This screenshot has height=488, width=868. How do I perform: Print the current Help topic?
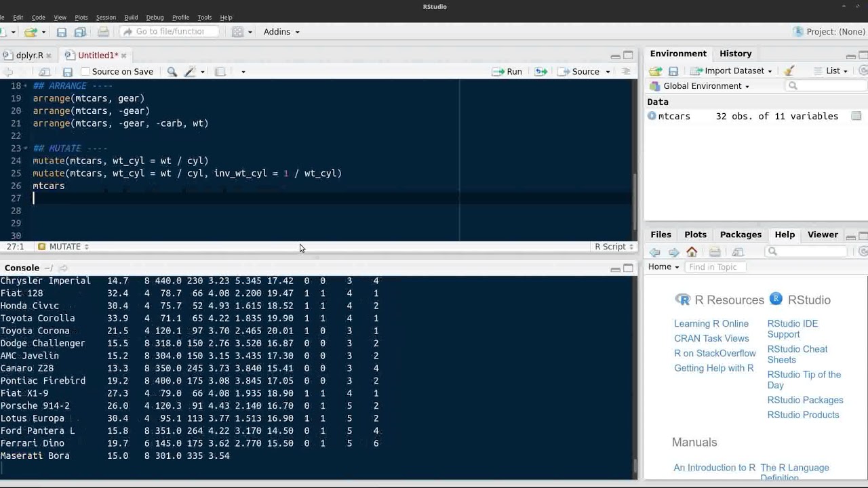pos(715,252)
